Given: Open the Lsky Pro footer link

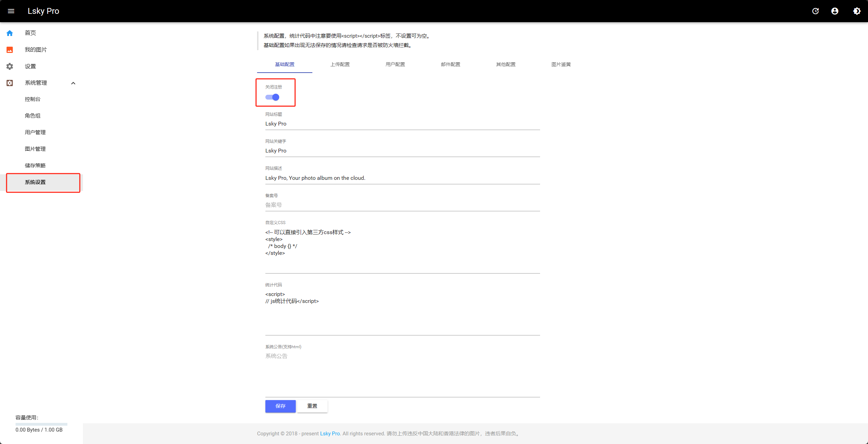Looking at the screenshot, I should coord(330,434).
